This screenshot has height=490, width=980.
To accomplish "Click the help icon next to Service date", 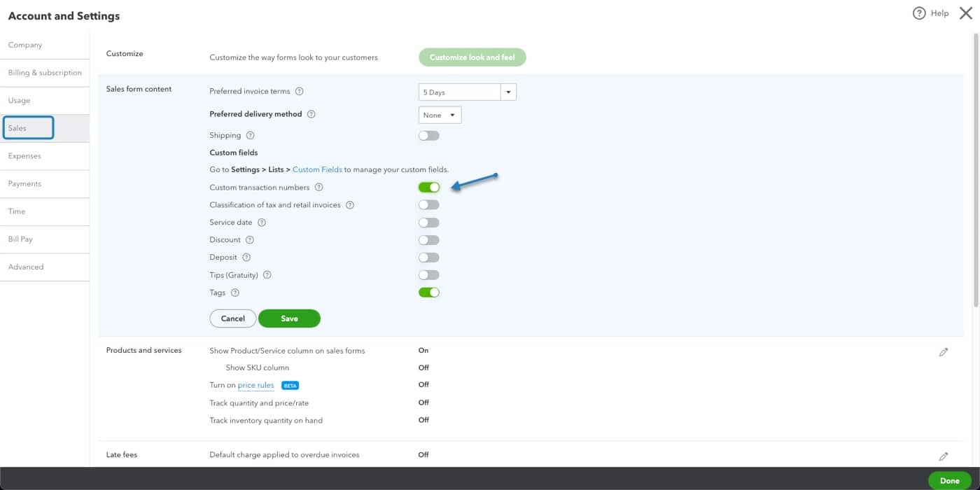I will (262, 223).
